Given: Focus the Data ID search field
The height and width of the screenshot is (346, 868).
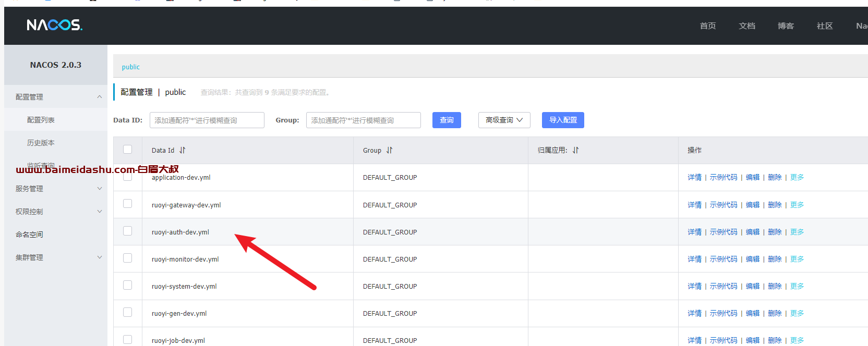Looking at the screenshot, I should tap(207, 120).
